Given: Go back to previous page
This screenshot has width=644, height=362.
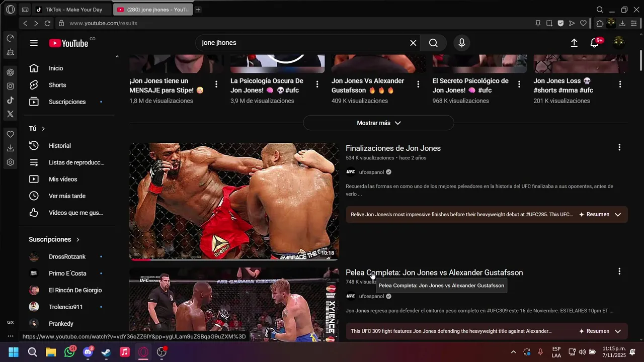Looking at the screenshot, I should click(25, 23).
